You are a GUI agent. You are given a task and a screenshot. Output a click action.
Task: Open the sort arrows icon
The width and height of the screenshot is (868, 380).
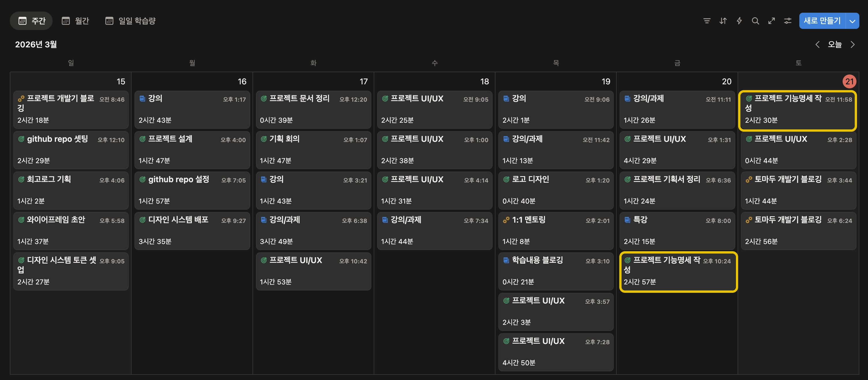(x=723, y=21)
